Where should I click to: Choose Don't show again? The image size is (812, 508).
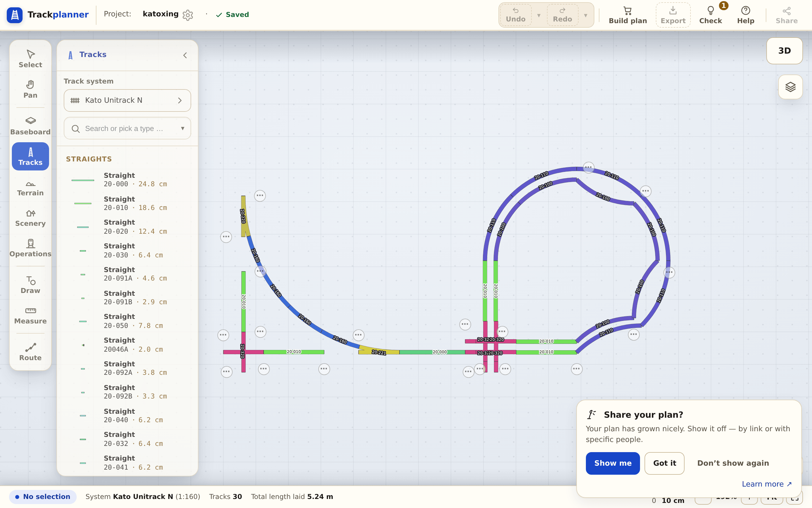(x=733, y=463)
